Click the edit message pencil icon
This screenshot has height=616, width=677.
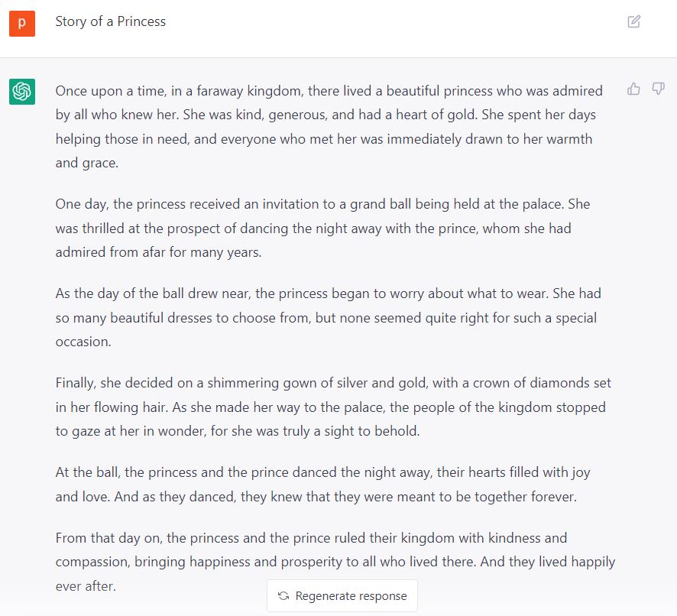coord(633,21)
